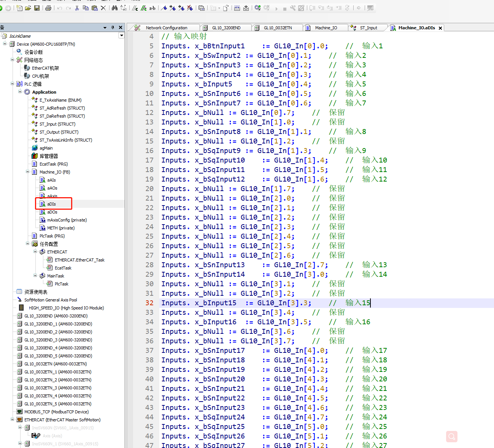Comment out selected lines icon
Viewport: 494px width, 448px height.
click(135, 8)
